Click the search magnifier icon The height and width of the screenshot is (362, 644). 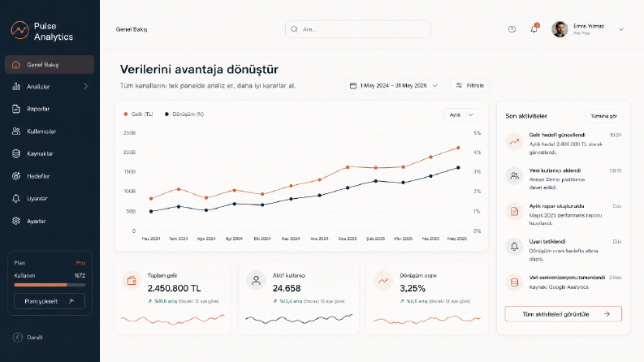click(294, 29)
